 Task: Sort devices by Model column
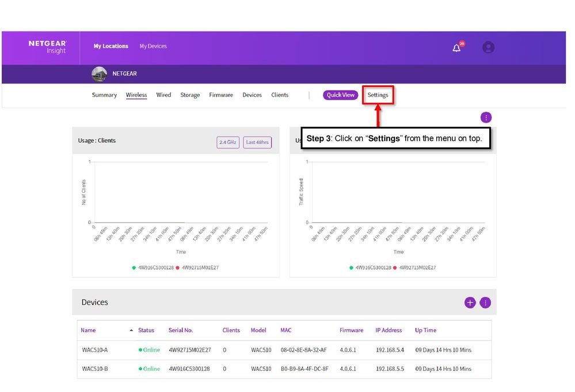[258, 330]
